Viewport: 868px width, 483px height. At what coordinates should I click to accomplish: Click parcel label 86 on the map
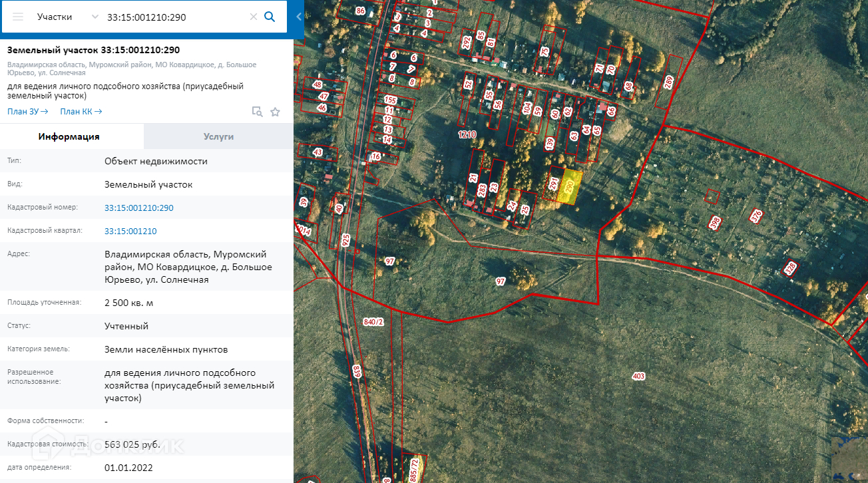pyautogui.click(x=360, y=11)
